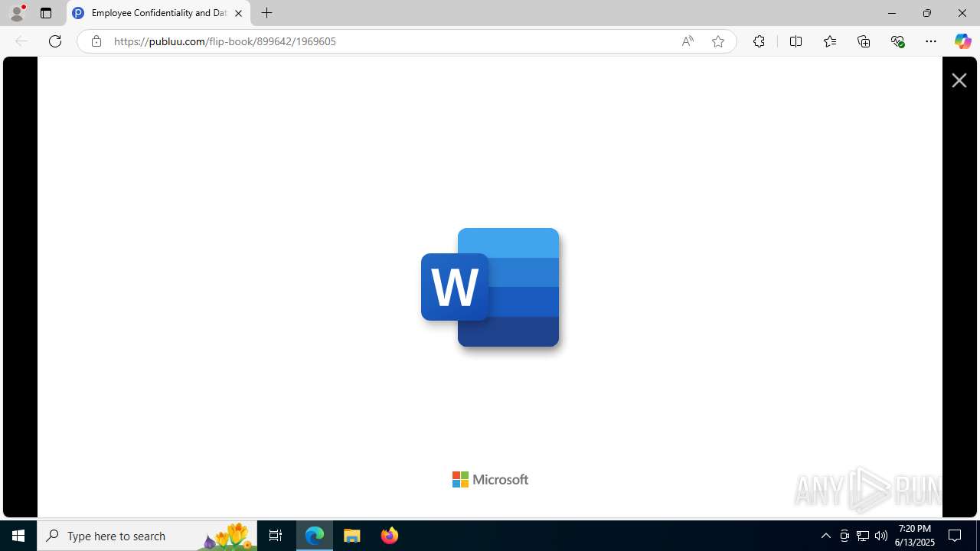Screen dimensions: 980x551
Task: Switch to Microsoft Edge on the taskbar
Action: 315,536
